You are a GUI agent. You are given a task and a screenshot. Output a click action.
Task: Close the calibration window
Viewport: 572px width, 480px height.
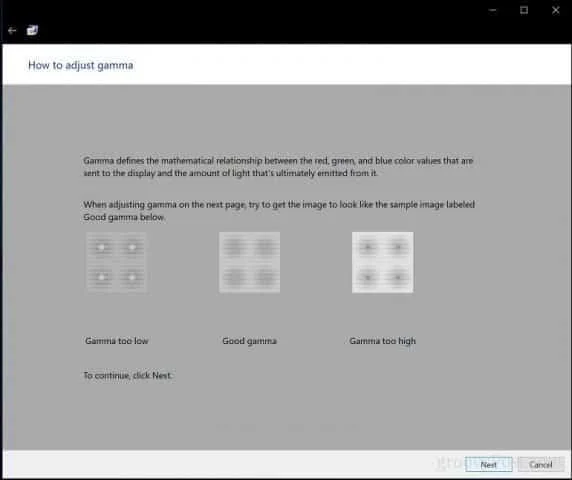point(556,10)
